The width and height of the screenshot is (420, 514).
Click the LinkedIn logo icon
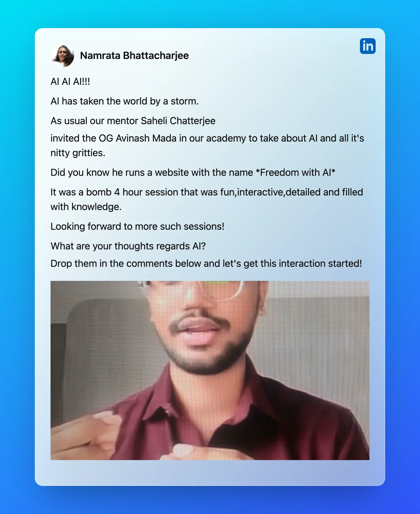point(367,46)
